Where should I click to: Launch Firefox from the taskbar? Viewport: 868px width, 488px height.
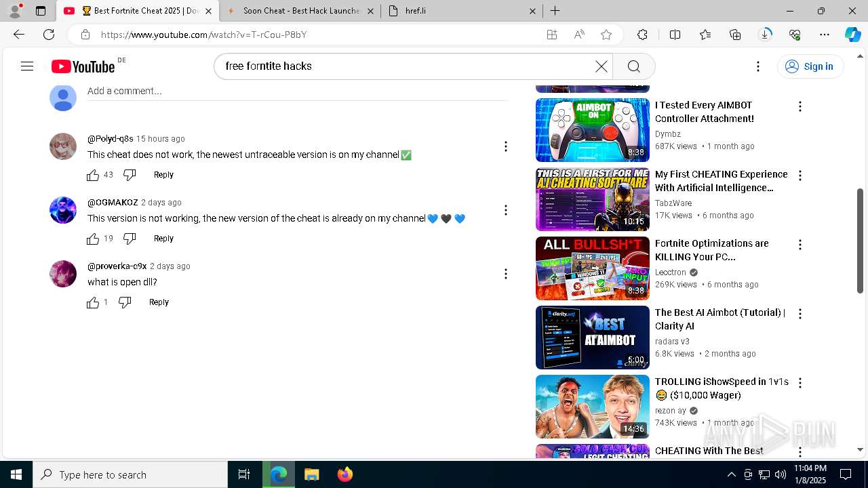[x=344, y=474]
